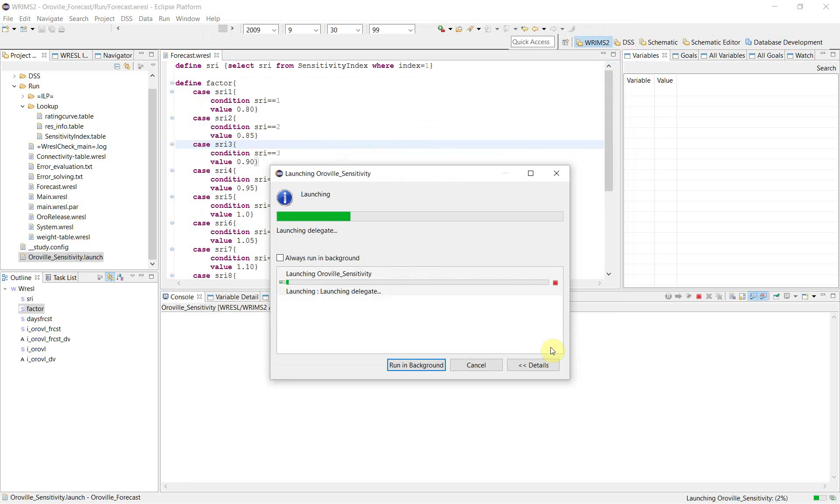Fold the case sri3 block
Image resolution: width=840 pixels, height=504 pixels.
coord(172,144)
